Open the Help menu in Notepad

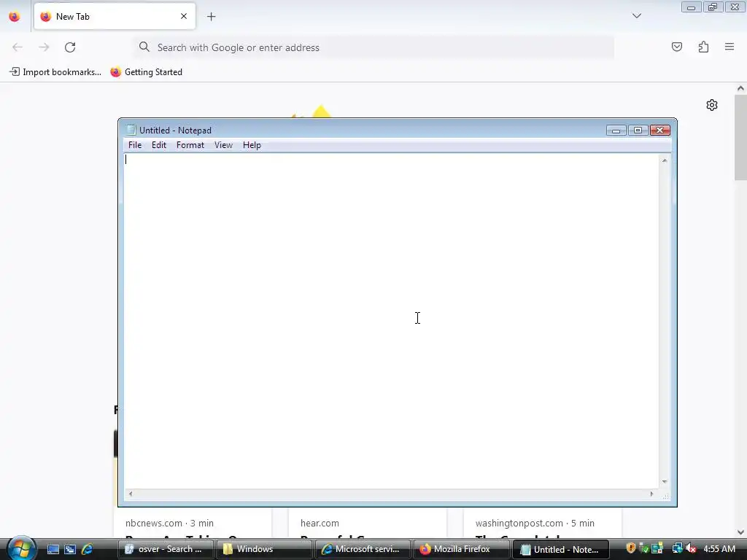coord(252,145)
